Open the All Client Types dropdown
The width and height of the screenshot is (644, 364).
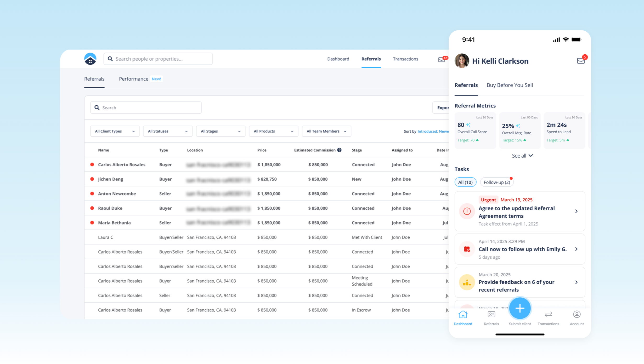point(115,131)
